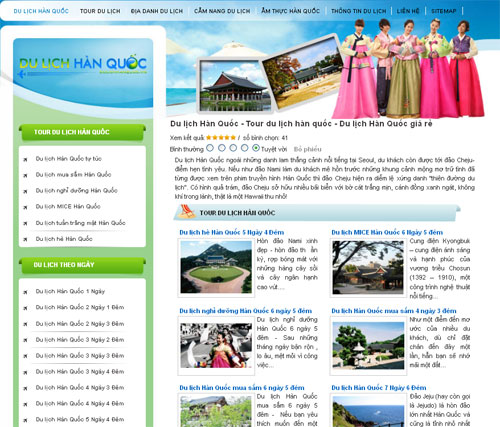Image resolution: width=500 pixels, height=427 pixels.
Task: Open tour title Du lịch hè Hàn Quốc 5 Ngày 4 Đêm
Action: click(x=232, y=232)
